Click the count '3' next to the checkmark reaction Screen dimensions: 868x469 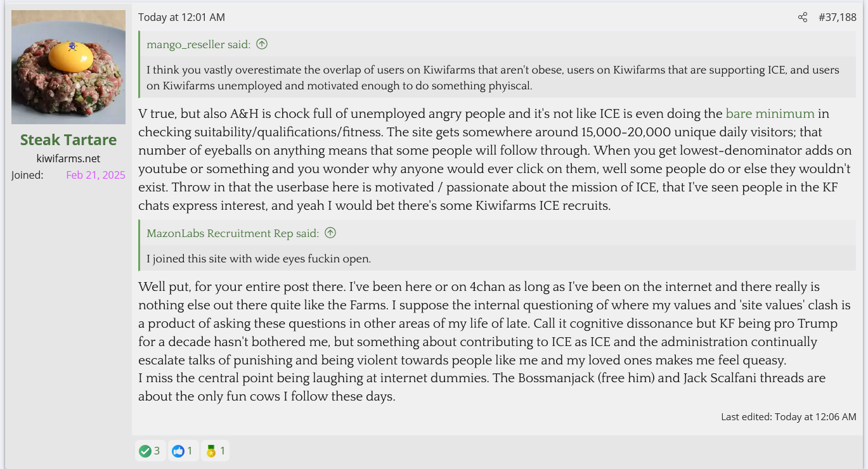pos(157,451)
